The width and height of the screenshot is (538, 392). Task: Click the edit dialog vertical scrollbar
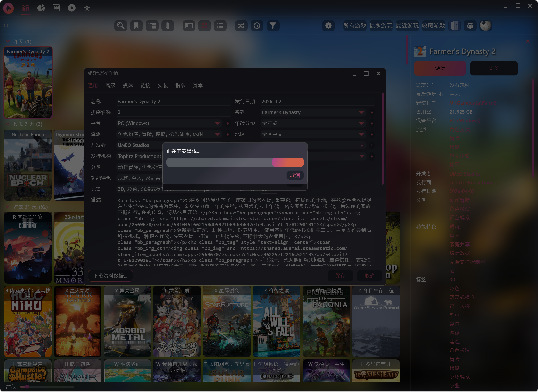click(x=383, y=138)
